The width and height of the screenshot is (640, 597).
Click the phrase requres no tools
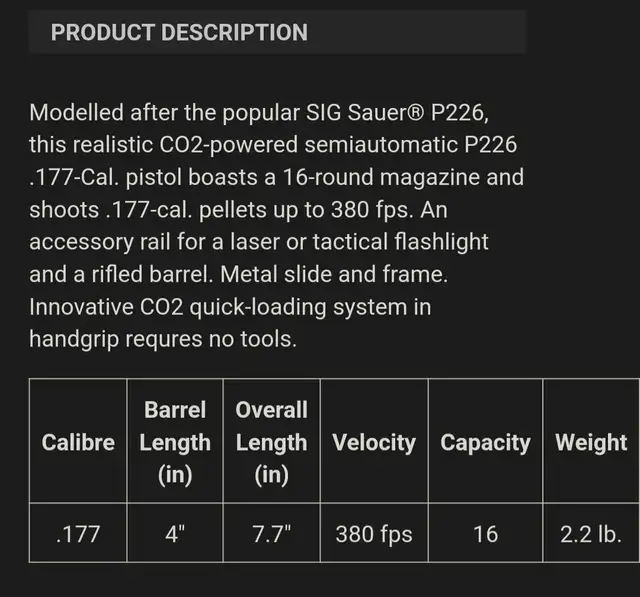(211, 339)
